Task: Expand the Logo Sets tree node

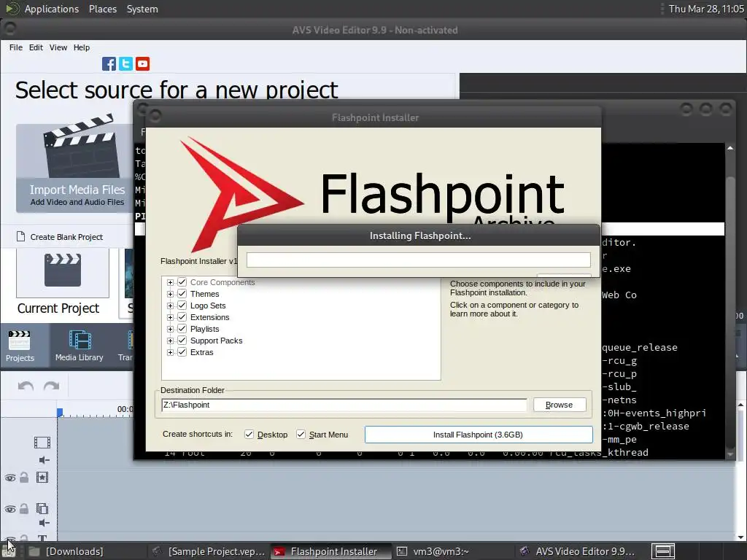Action: [x=170, y=306]
